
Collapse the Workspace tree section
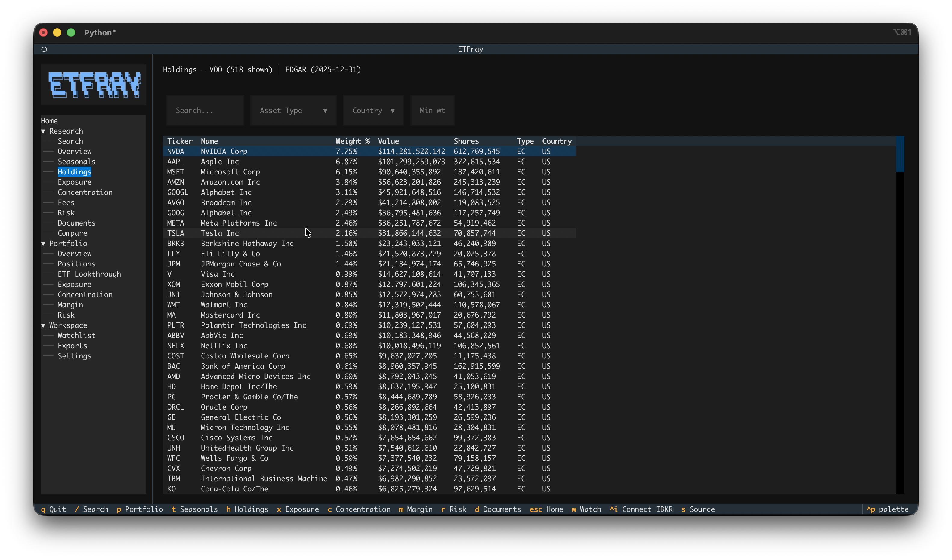43,325
